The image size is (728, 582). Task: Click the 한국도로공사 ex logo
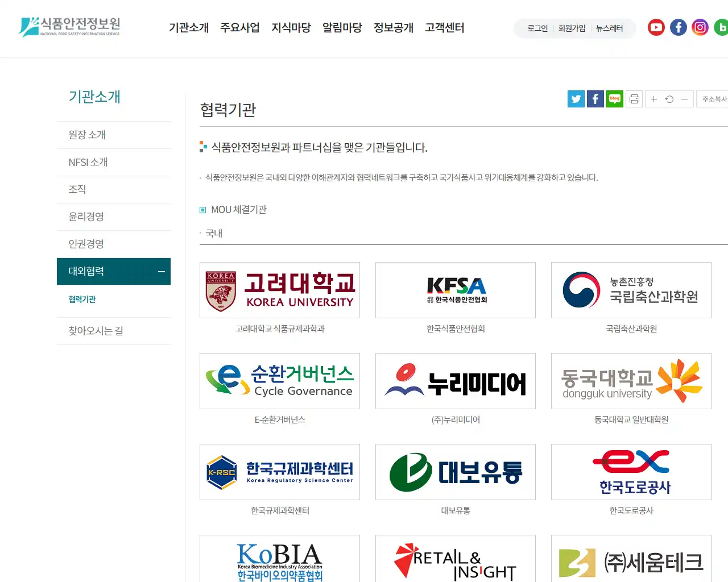[x=631, y=472]
